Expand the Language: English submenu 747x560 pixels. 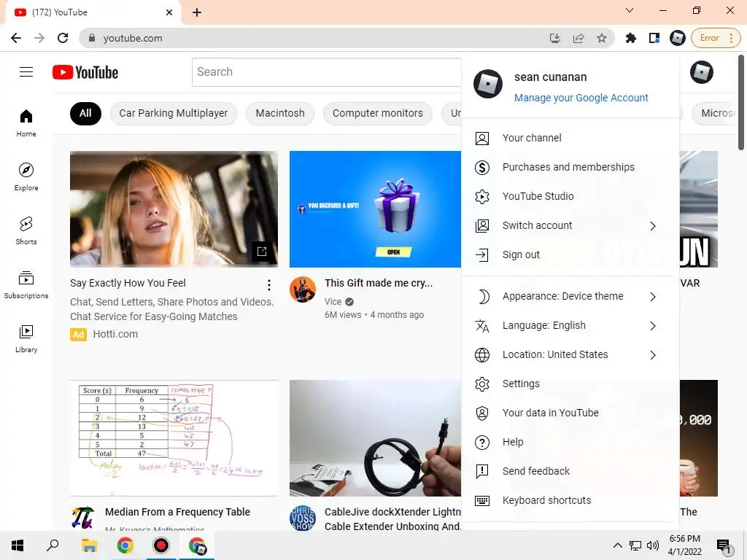(x=653, y=326)
